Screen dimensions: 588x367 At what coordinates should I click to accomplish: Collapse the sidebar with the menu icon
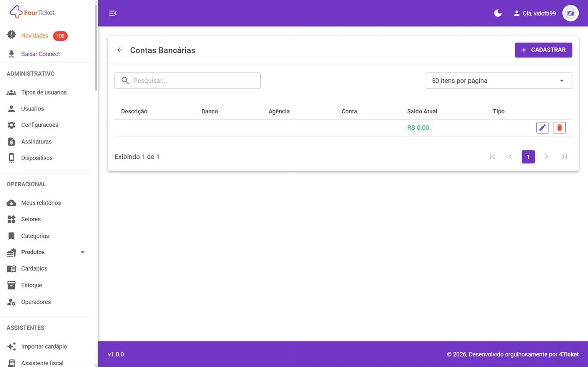click(x=113, y=13)
